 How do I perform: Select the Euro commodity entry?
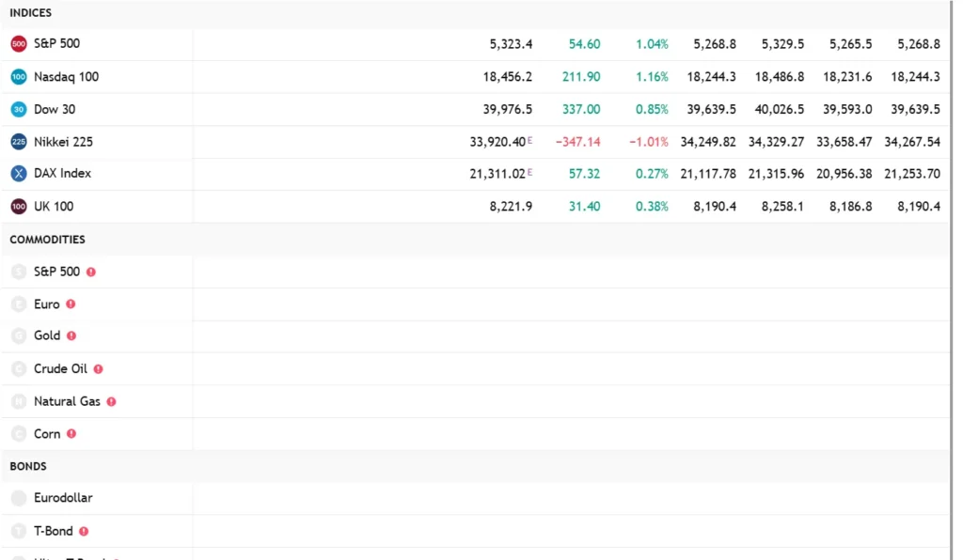click(x=47, y=303)
